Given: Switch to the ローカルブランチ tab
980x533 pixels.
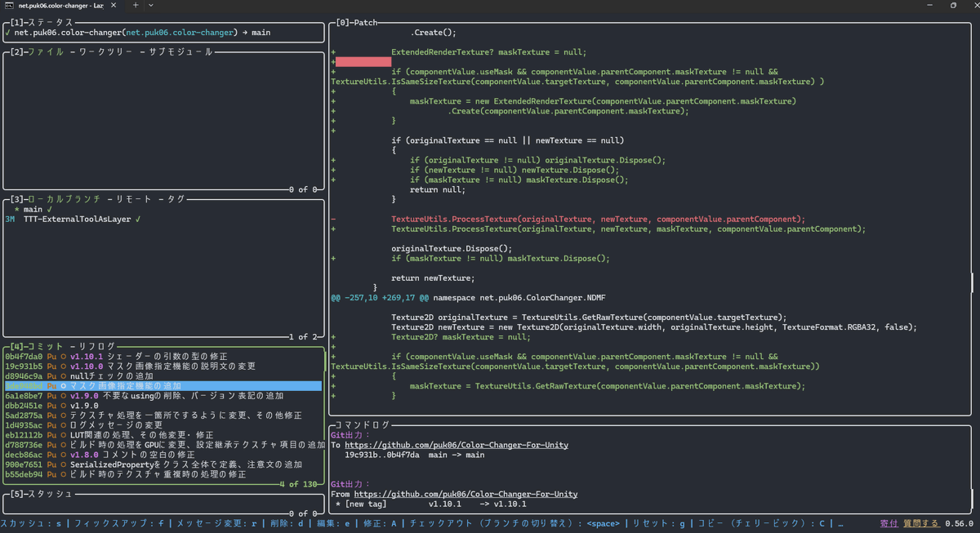Looking at the screenshot, I should coord(65,198).
